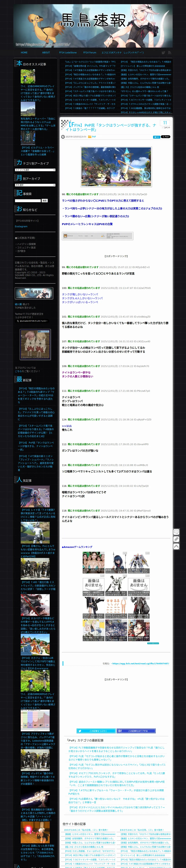Open recommended article ピルグリム・トラバース

point(38,151)
